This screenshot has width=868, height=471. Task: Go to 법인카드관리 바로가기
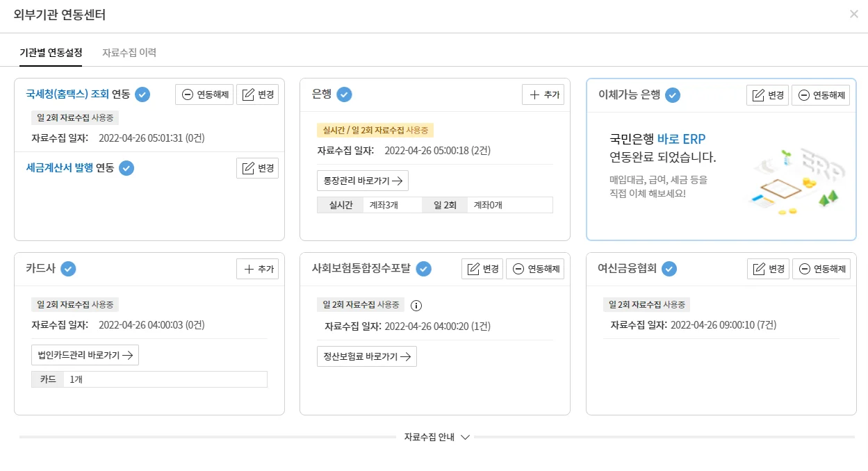[85, 355]
